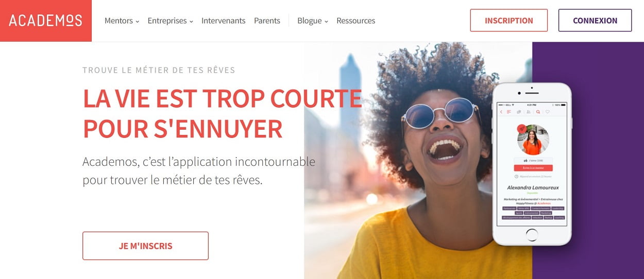Expand the Entreprises dropdown menu

point(170,21)
